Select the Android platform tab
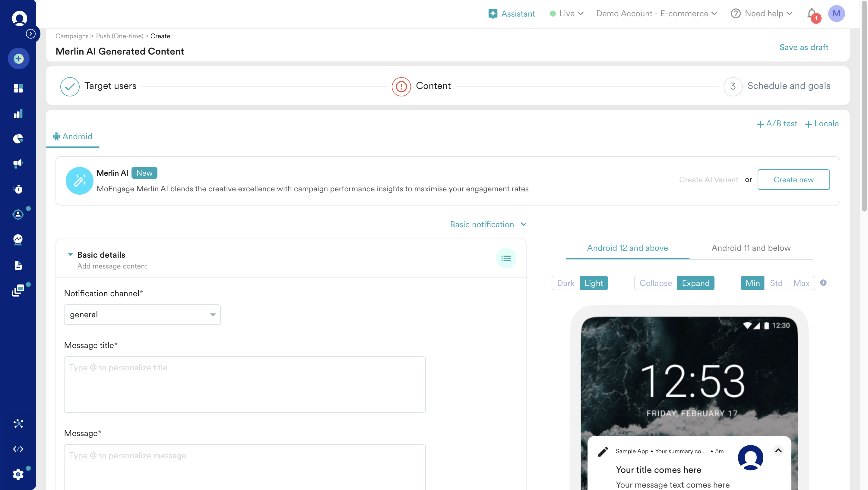868x490 pixels. (x=72, y=137)
